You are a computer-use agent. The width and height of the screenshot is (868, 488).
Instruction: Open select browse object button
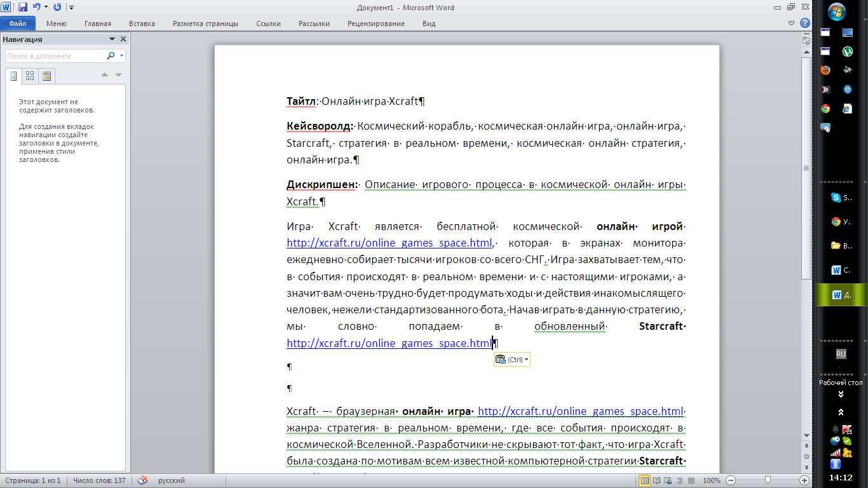(806, 456)
